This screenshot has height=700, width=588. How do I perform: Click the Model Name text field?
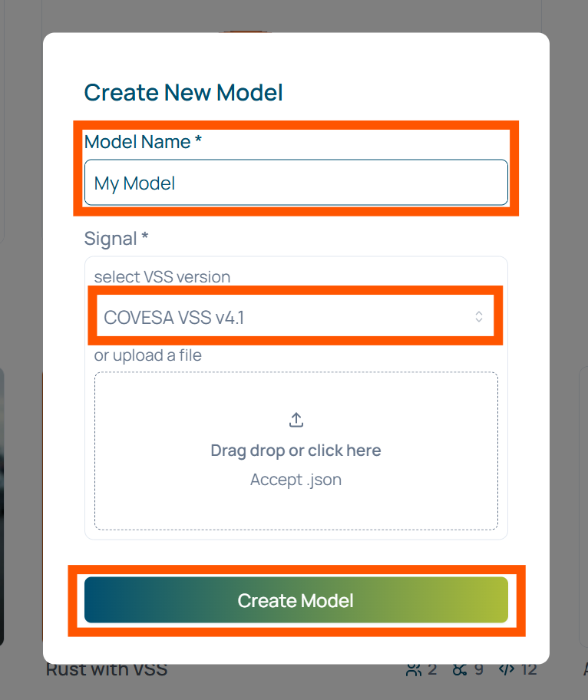click(296, 183)
